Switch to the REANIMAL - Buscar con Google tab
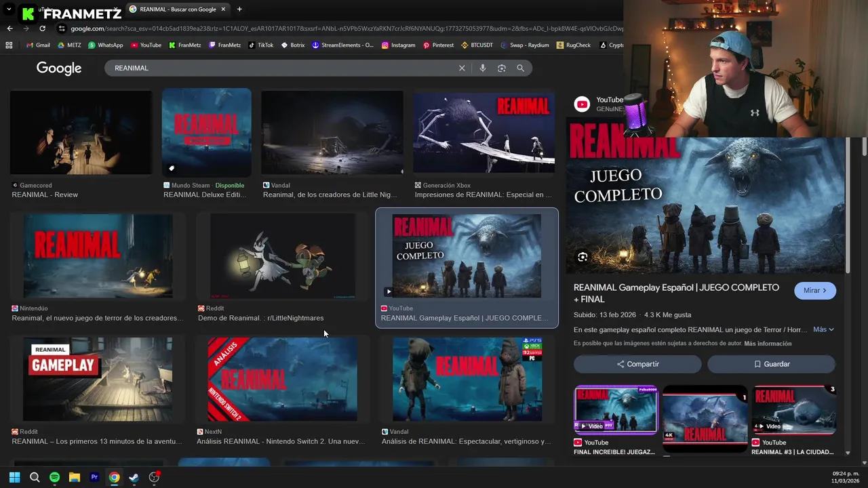 pos(178,9)
